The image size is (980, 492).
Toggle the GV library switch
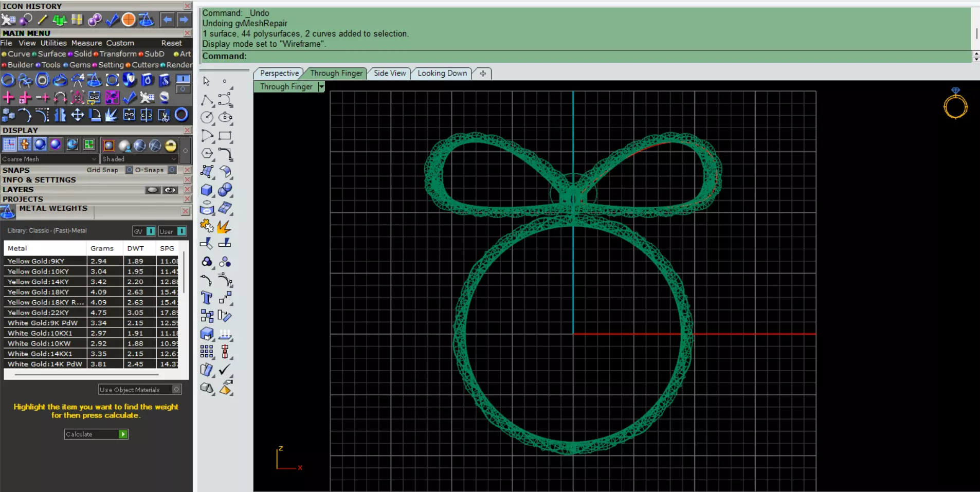click(x=151, y=231)
